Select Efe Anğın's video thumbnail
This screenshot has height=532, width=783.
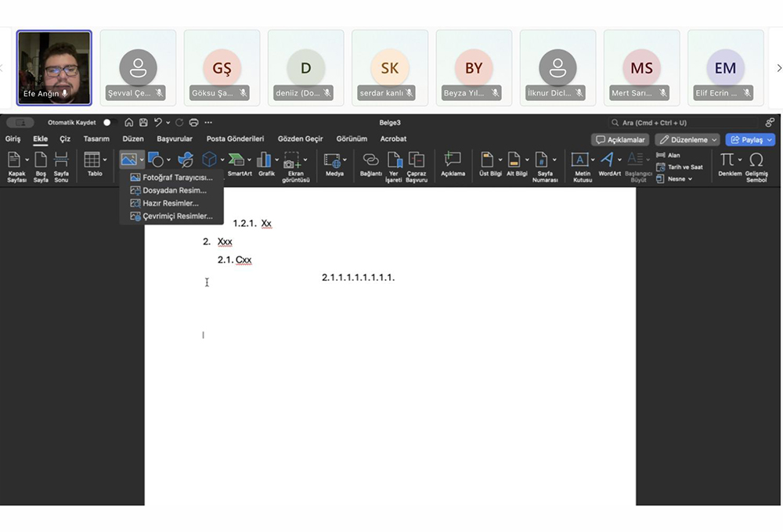coord(54,68)
